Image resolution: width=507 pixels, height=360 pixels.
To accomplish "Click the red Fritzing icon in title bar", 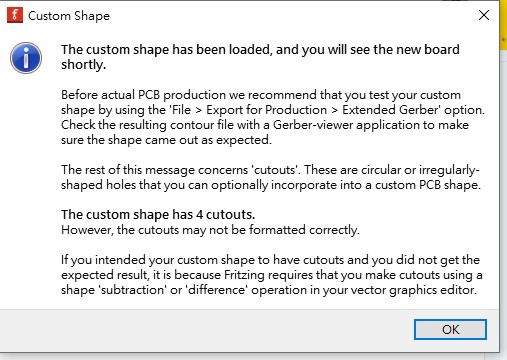I will point(15,15).
